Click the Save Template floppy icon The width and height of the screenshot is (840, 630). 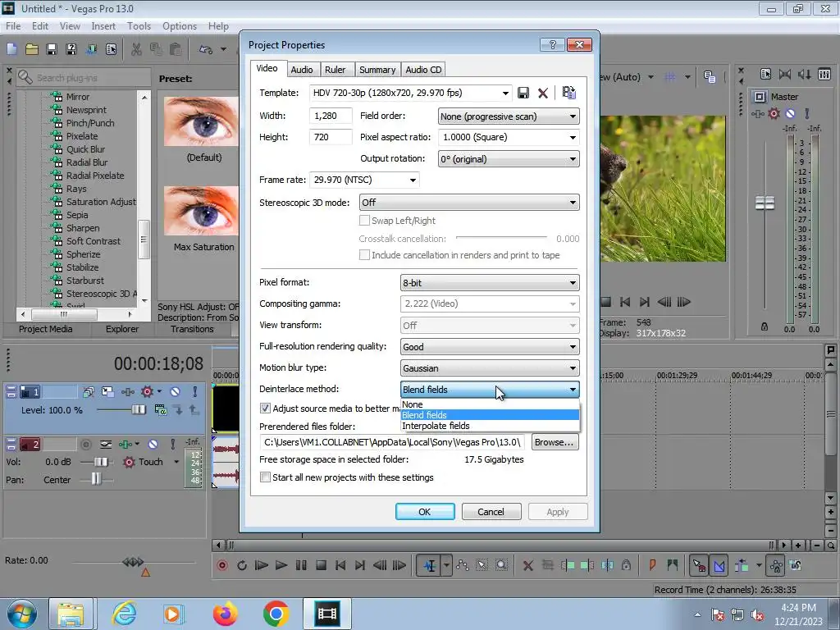(523, 94)
